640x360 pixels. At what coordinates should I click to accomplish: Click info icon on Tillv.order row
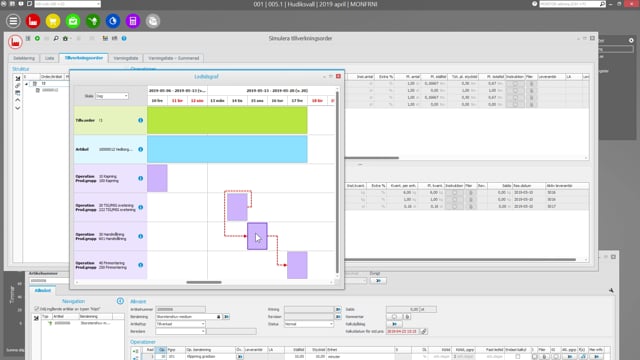[140, 120]
